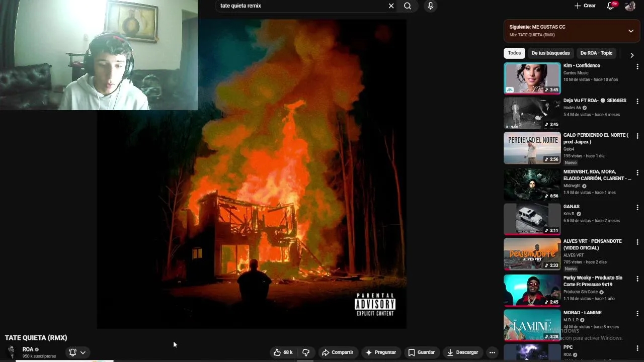Open options for Perky Wooky video
Viewport: 644px width, 362px height.
point(637,279)
